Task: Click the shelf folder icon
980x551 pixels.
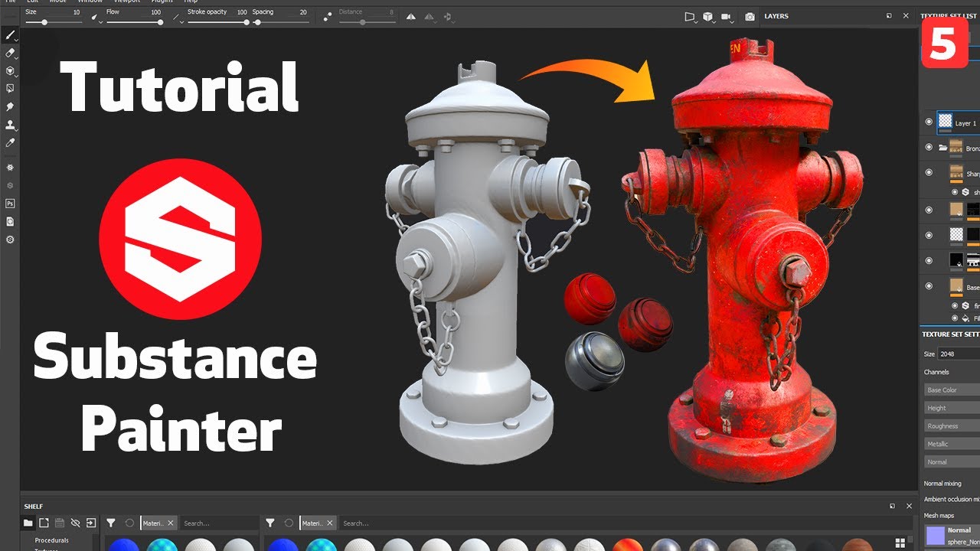Action: (28, 523)
